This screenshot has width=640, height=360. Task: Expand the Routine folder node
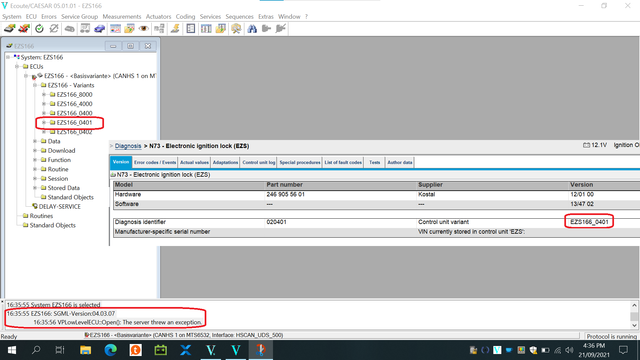tap(35, 169)
